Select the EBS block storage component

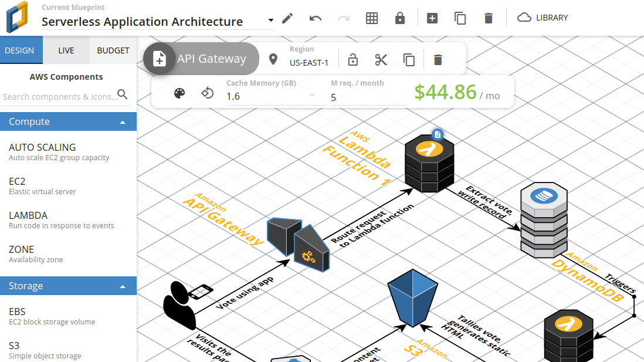[x=52, y=316]
